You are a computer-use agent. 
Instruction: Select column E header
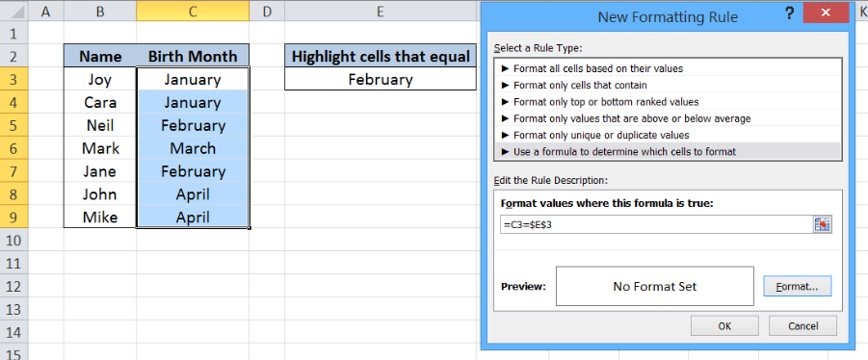[x=381, y=11]
